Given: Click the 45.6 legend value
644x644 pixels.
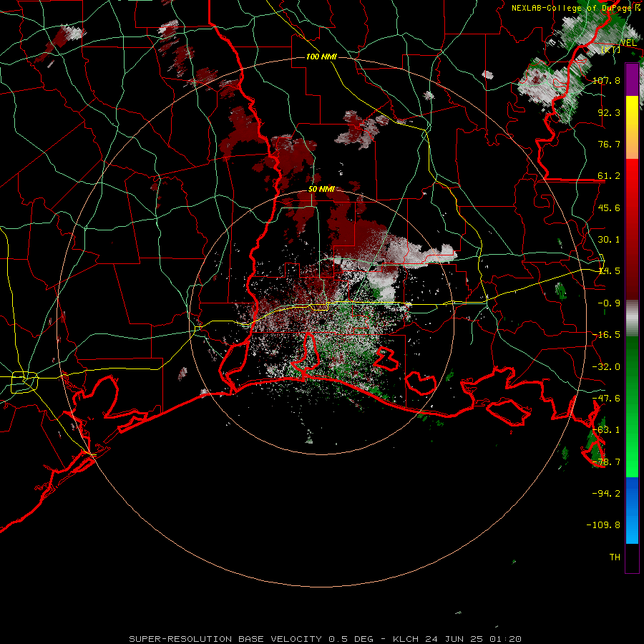Looking at the screenshot, I should pos(609,208).
